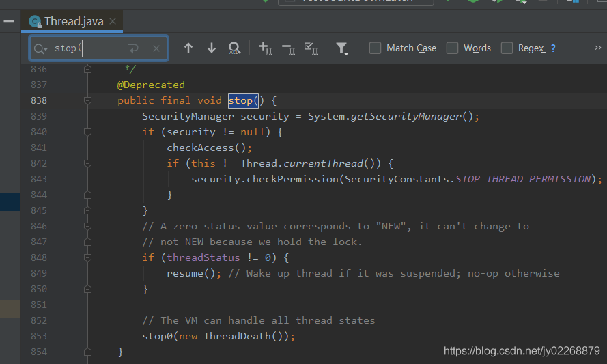Screen dimensions: 607x364
Task: Show more search options chevron
Action: coord(598,48)
